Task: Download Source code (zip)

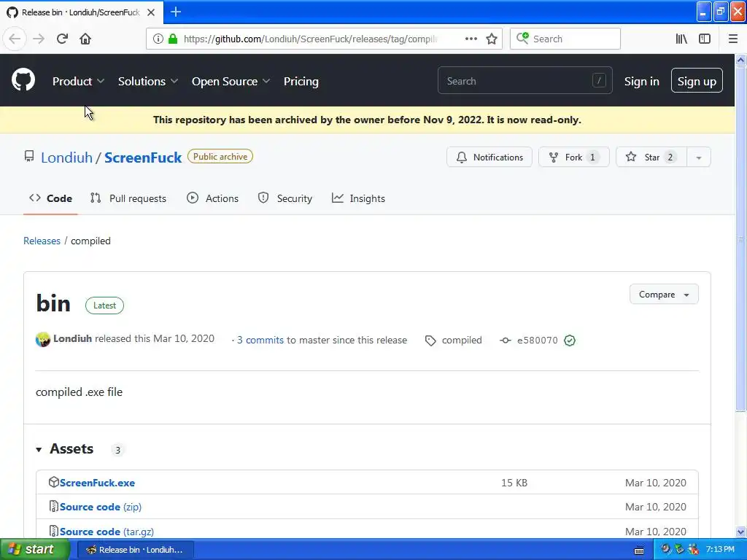Action: (101, 507)
